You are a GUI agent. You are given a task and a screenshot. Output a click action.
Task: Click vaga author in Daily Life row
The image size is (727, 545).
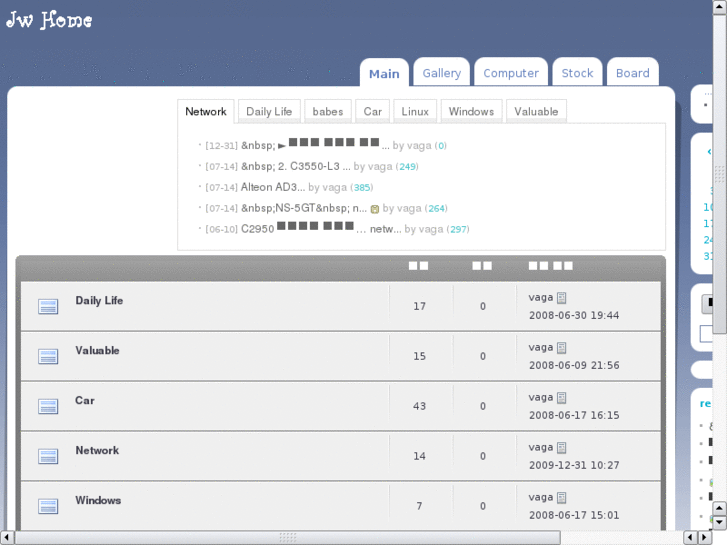[x=541, y=298]
